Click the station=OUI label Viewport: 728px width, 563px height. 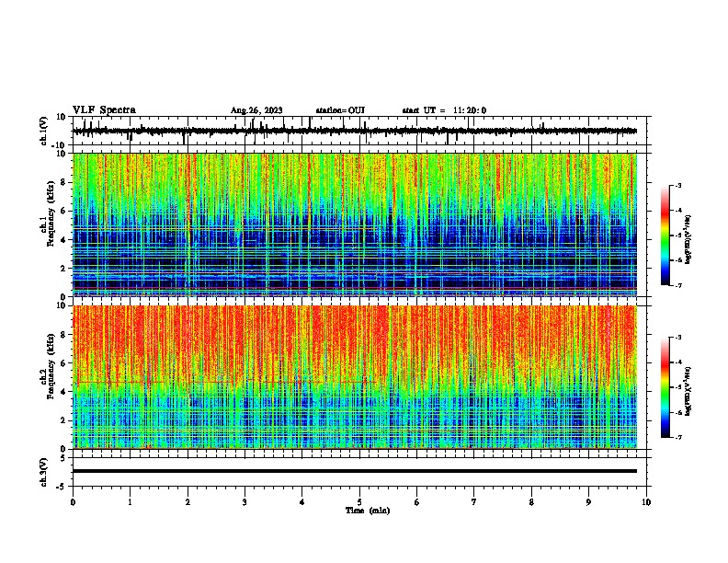click(340, 110)
